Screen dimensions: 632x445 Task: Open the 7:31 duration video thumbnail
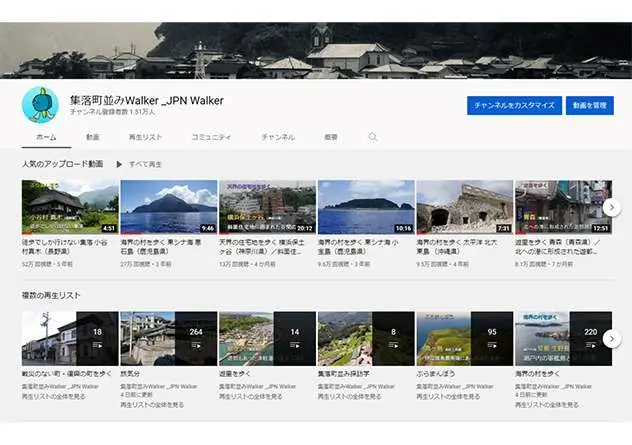pyautogui.click(x=464, y=207)
